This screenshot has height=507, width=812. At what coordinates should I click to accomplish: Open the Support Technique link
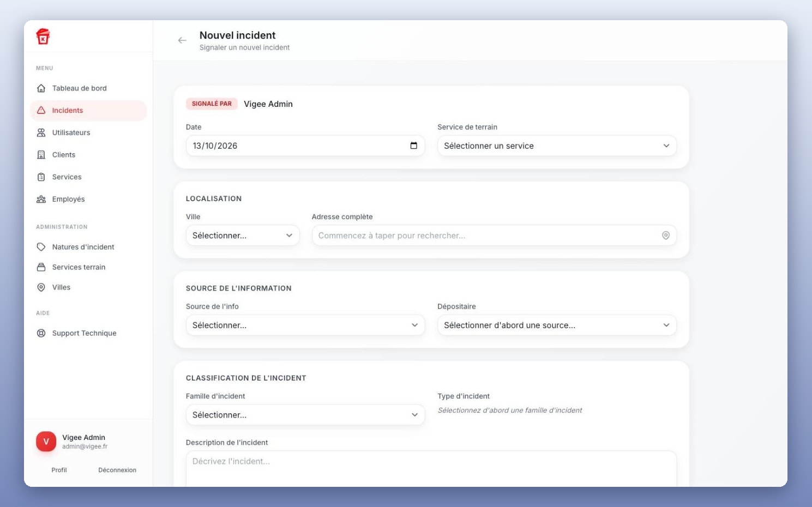click(x=88, y=333)
